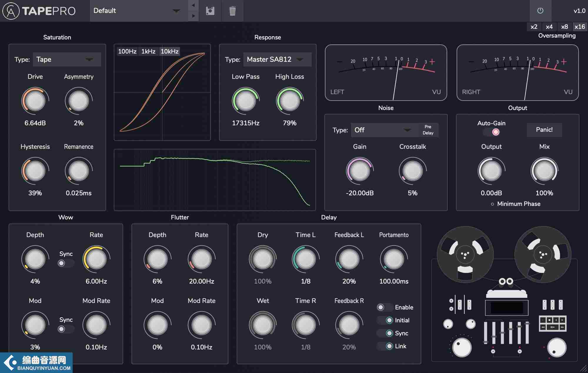
Task: Click the Low Pass knob
Action: pyautogui.click(x=245, y=101)
